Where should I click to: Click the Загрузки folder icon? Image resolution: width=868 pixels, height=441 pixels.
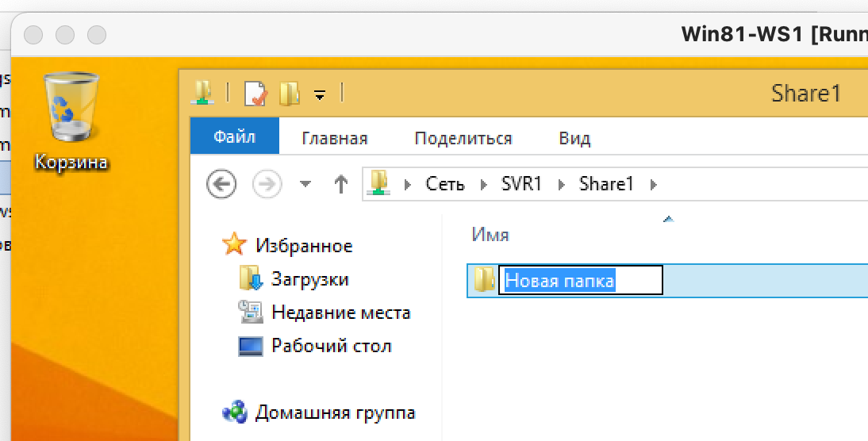pyautogui.click(x=251, y=278)
